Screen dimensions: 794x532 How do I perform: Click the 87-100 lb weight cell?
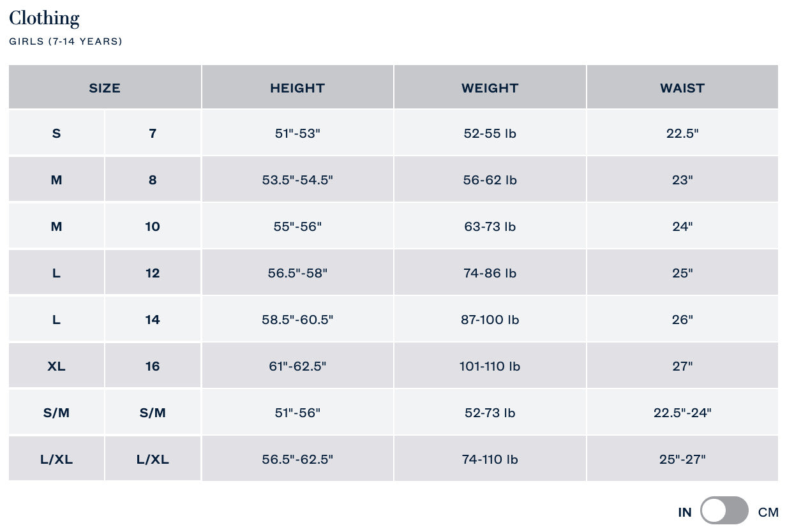(x=490, y=320)
